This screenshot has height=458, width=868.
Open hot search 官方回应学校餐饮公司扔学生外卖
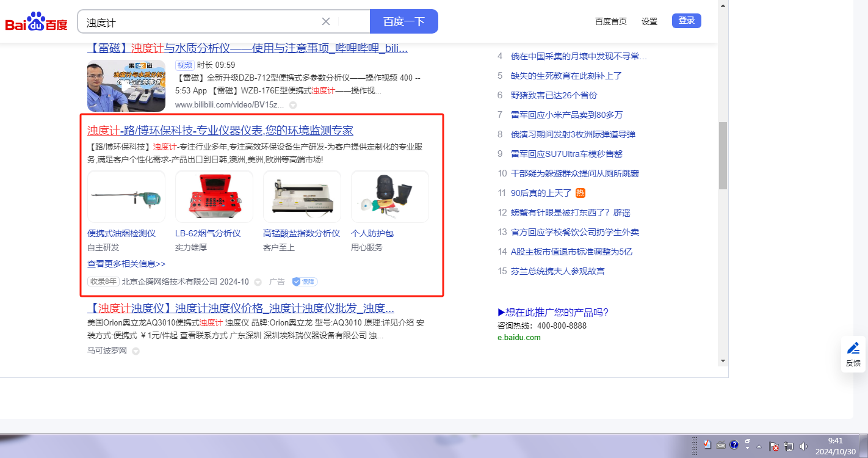(x=575, y=232)
